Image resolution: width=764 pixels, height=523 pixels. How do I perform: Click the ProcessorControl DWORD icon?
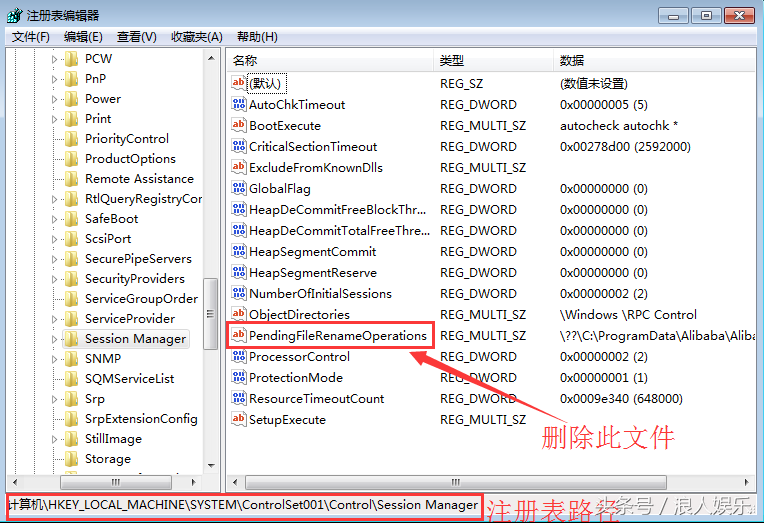[x=238, y=356]
